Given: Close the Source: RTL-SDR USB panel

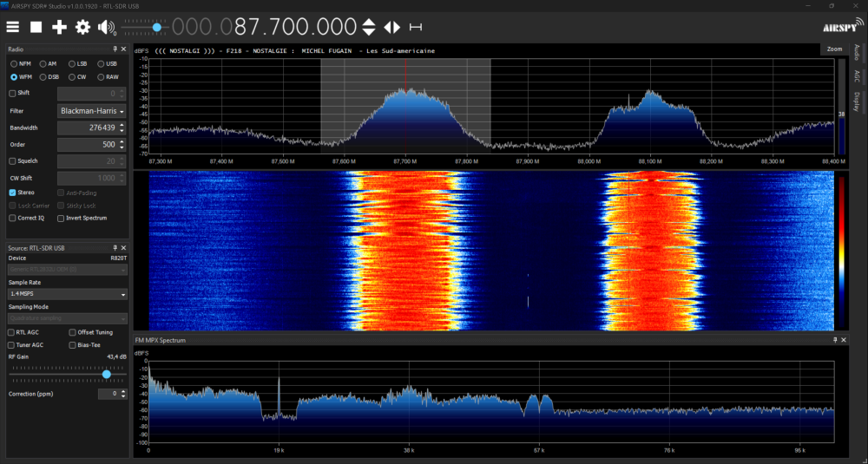Looking at the screenshot, I should [123, 248].
